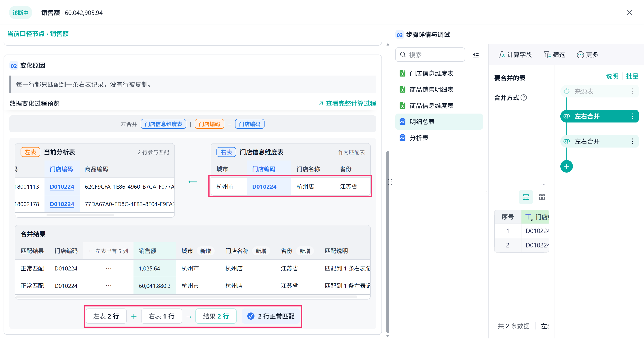
Task: Select the list row view icon
Action: (526, 197)
